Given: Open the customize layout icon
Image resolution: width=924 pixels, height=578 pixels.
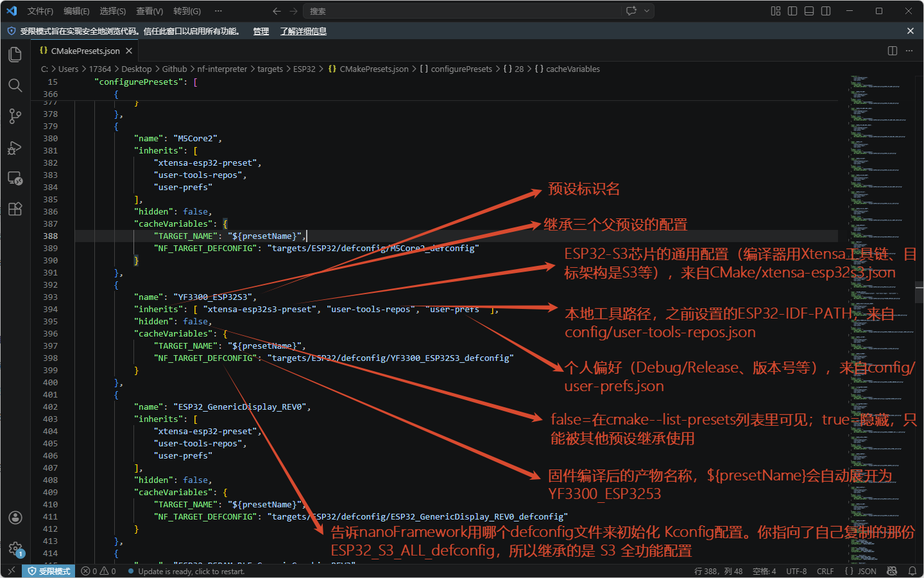Looking at the screenshot, I should point(776,11).
